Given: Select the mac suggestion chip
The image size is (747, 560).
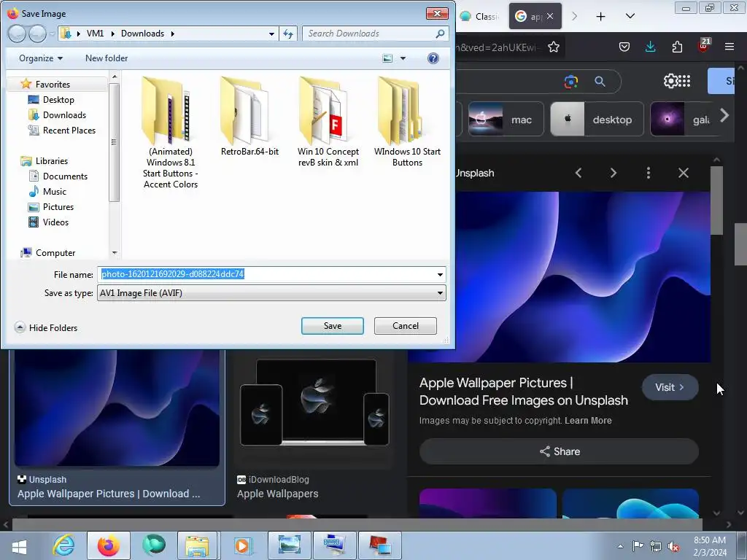Looking at the screenshot, I should [506, 119].
